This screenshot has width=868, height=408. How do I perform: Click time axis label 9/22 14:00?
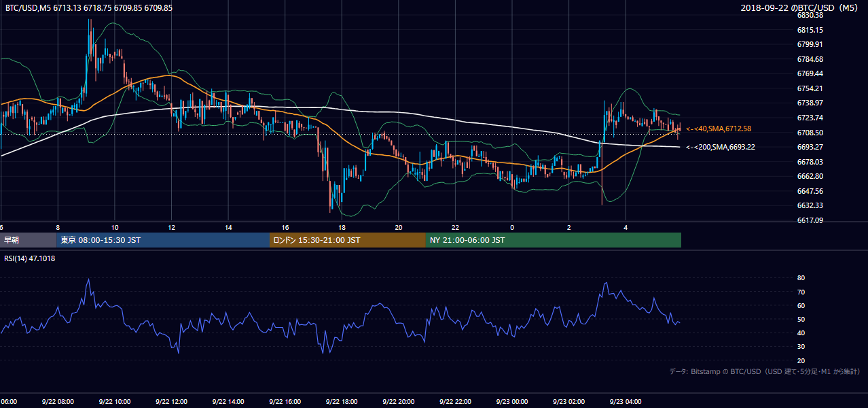pos(228,402)
